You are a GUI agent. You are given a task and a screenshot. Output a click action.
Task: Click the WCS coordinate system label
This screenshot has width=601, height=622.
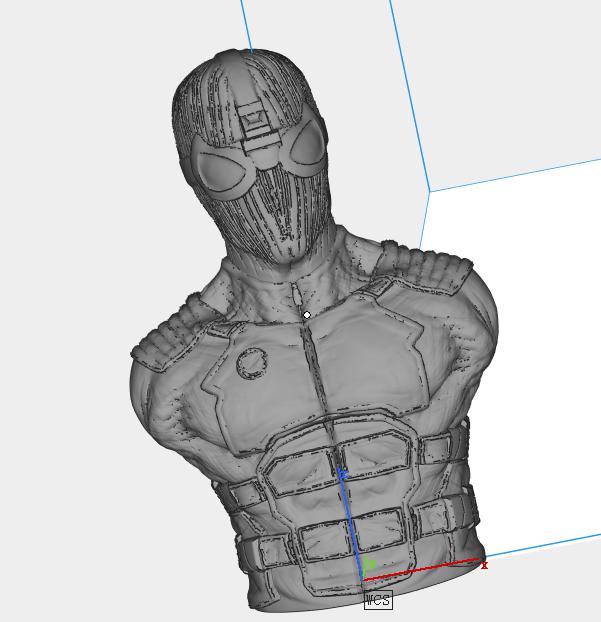[378, 600]
